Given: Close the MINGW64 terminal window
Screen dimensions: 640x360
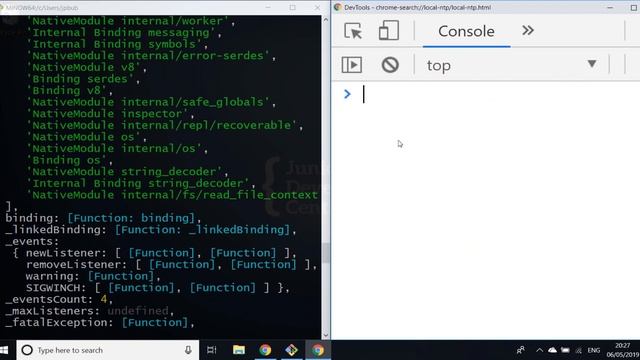Looking at the screenshot, I should click(x=317, y=7).
